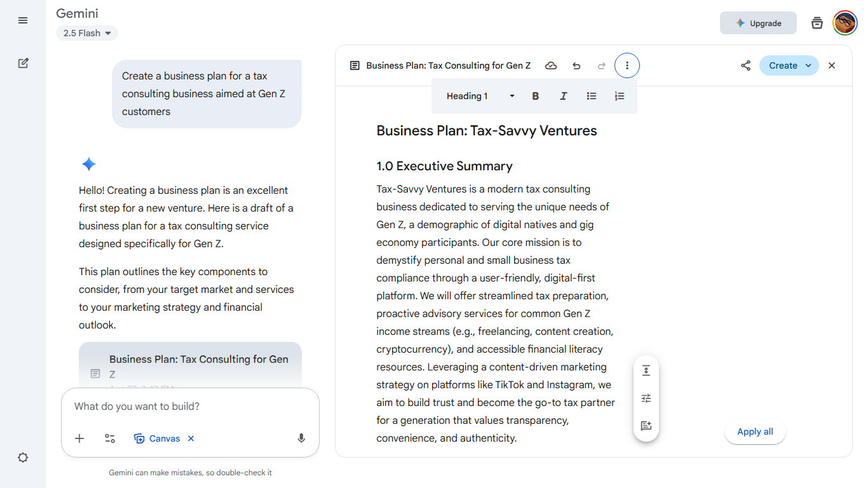Image resolution: width=868 pixels, height=488 pixels.
Task: Open the Heading 1 text style dropdown
Action: click(480, 96)
